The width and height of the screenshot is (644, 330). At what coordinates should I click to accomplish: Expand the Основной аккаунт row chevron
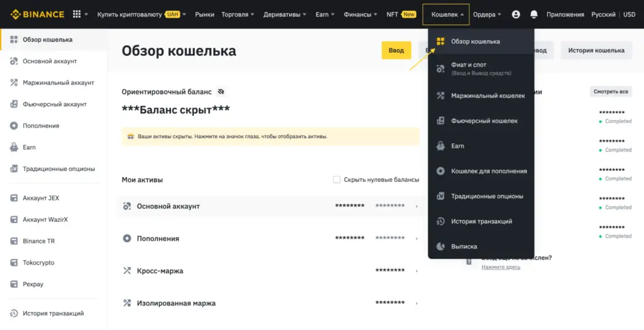click(416, 206)
